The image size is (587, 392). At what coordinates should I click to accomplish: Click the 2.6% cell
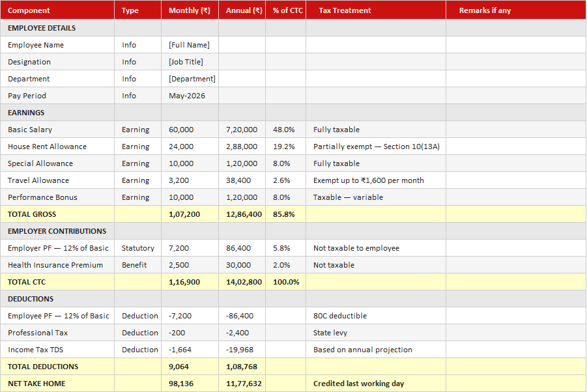pyautogui.click(x=285, y=180)
